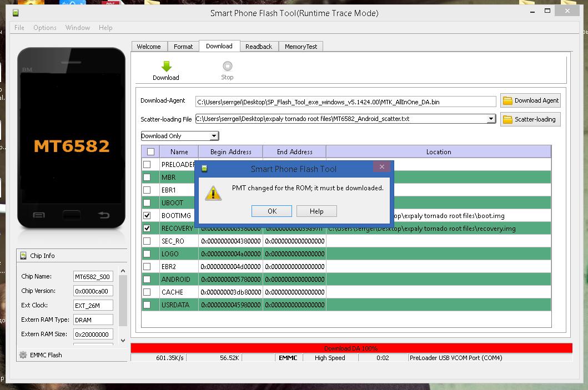Image resolution: width=588 pixels, height=390 pixels.
Task: Uncheck the BOOTIMG partition checkbox
Action: pyautogui.click(x=147, y=215)
